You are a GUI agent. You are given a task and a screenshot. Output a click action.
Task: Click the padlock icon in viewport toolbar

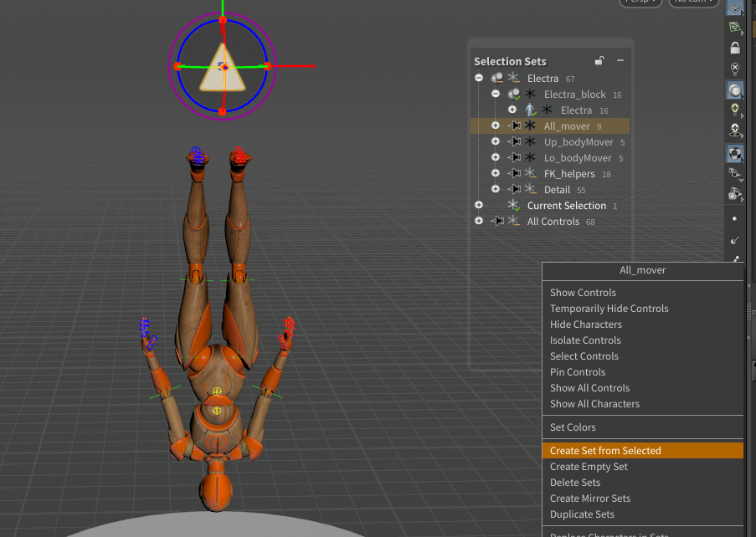[x=735, y=48]
